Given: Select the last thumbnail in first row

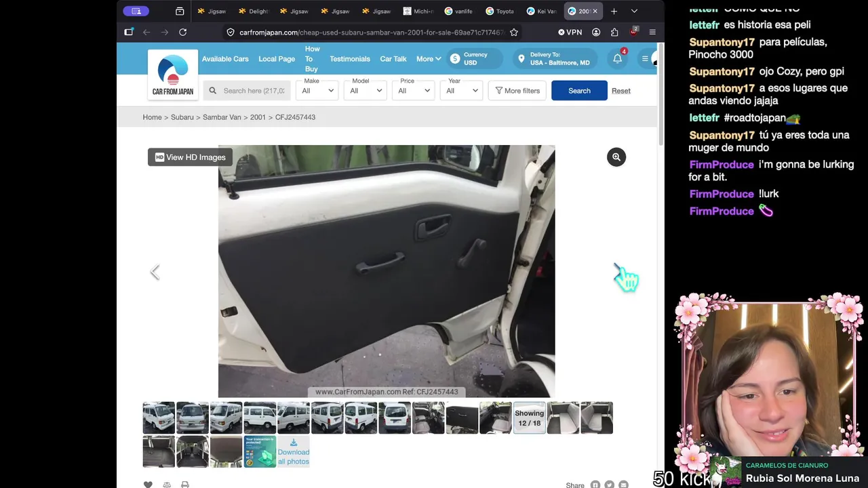Looking at the screenshot, I should point(597,418).
